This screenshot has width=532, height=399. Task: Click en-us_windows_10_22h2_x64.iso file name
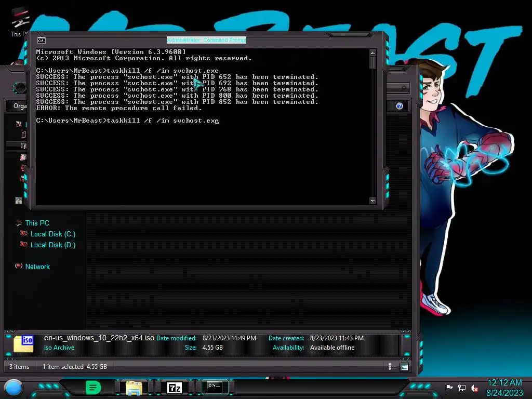pos(99,338)
